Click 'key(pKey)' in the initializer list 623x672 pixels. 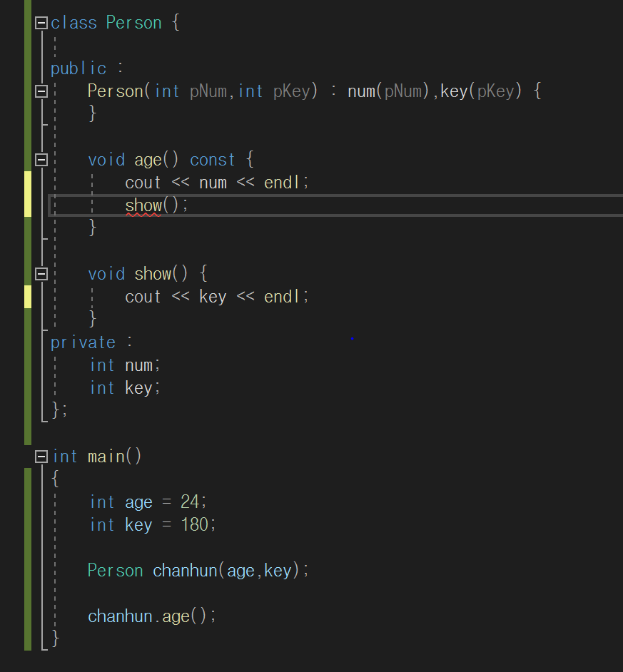[481, 91]
